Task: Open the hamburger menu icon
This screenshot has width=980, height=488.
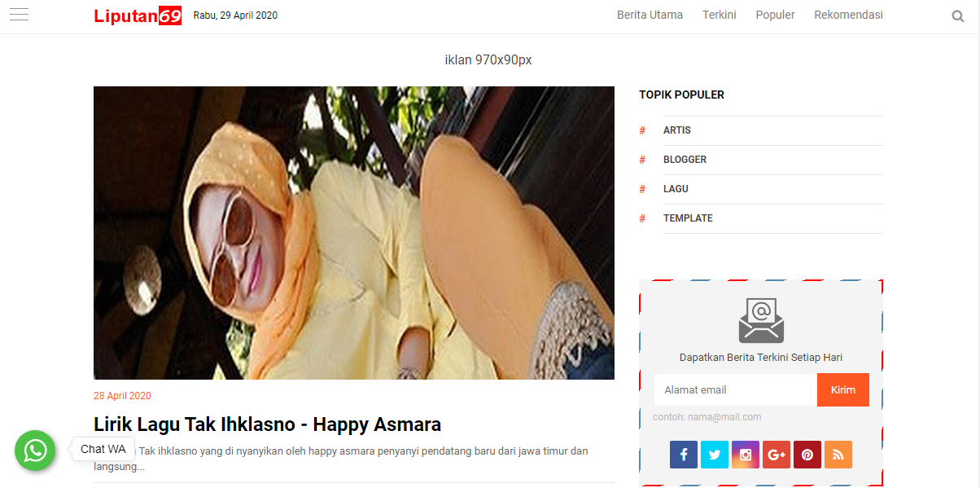Action: point(19,15)
